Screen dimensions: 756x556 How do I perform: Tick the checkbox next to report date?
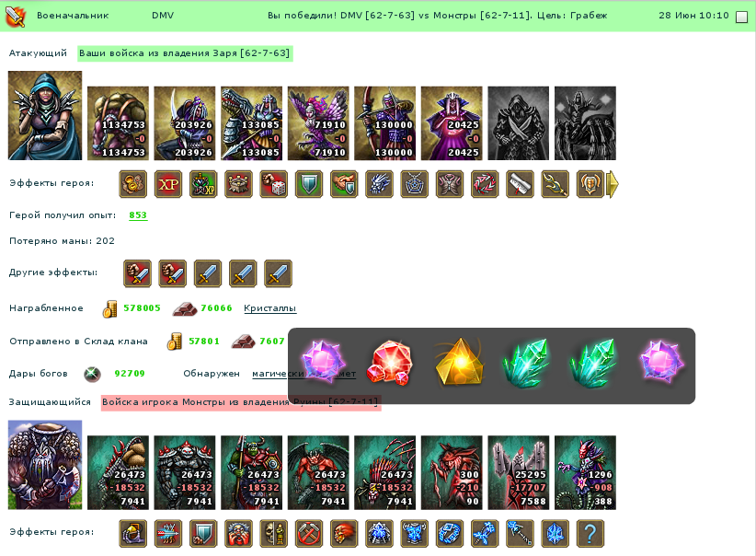(x=741, y=17)
